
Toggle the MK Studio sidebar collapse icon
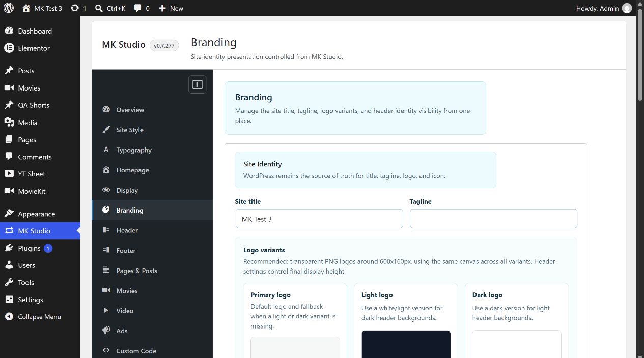coord(198,84)
